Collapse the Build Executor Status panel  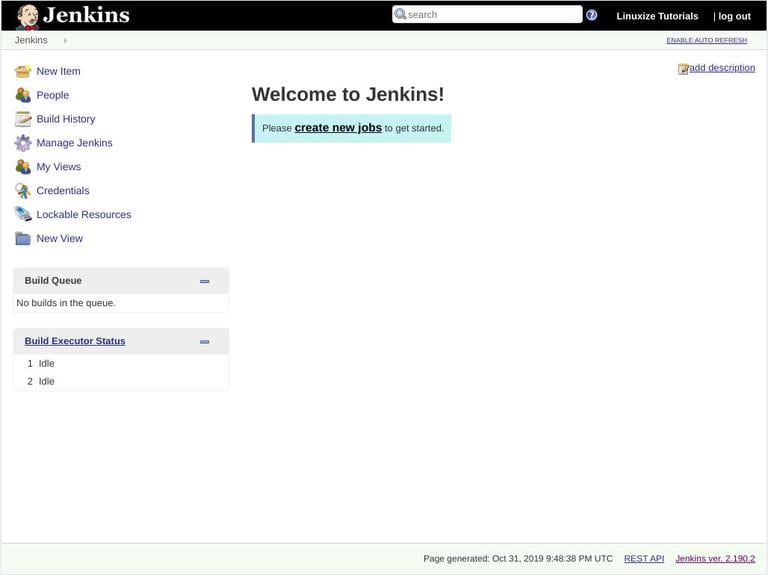click(x=204, y=341)
